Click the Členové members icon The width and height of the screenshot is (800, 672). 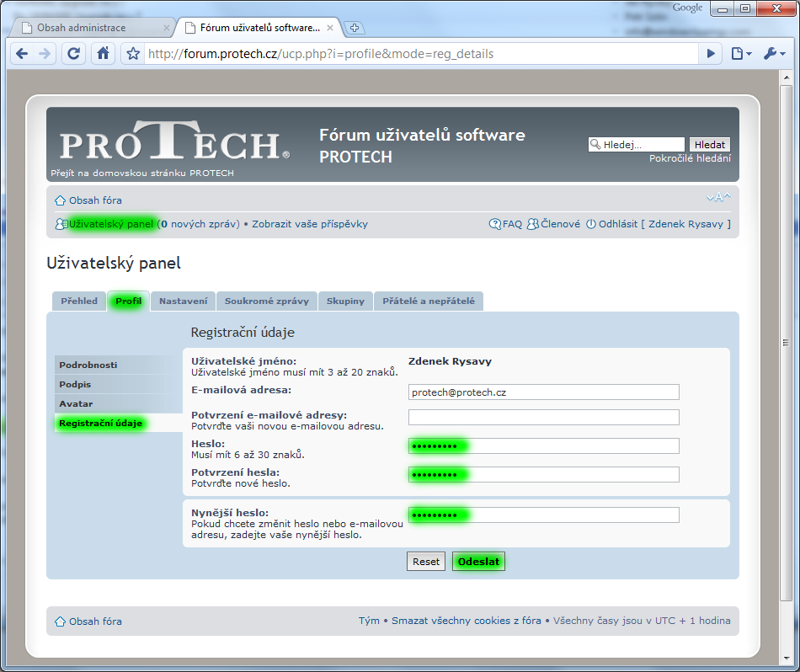[533, 224]
